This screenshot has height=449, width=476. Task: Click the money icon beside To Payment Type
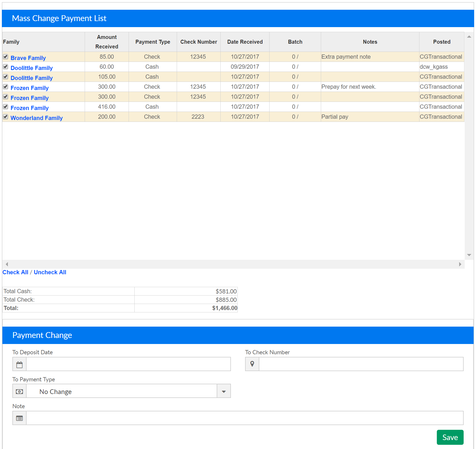(x=19, y=391)
